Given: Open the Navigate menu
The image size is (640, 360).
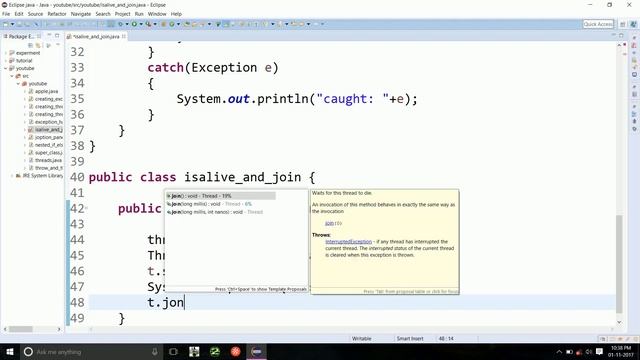Looking at the screenshot, I should coord(81,14).
